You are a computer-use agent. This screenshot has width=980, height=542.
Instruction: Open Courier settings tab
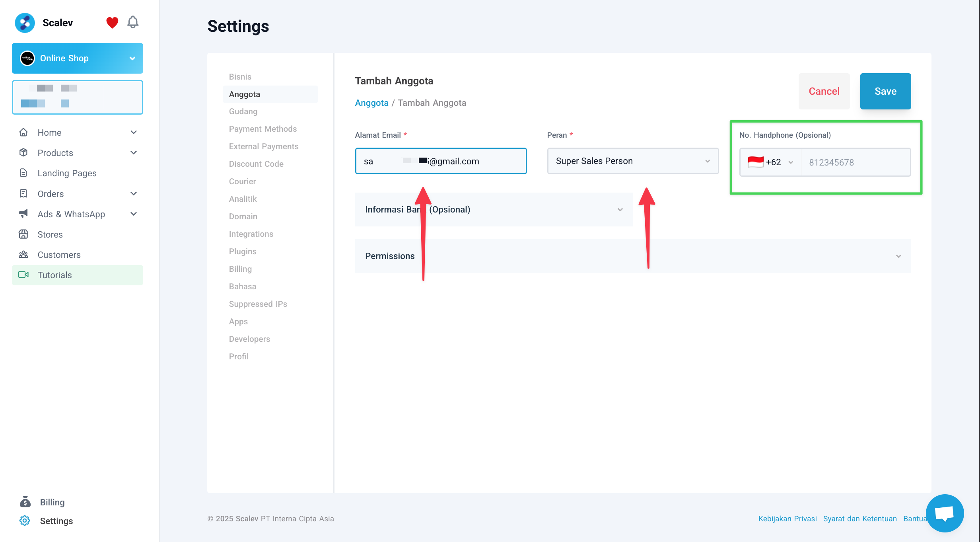(242, 181)
